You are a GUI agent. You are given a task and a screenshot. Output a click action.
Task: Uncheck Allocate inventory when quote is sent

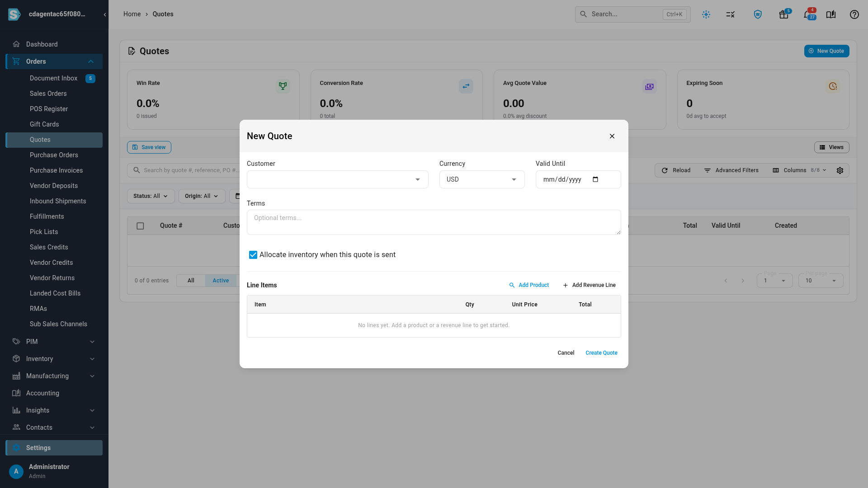[253, 255]
